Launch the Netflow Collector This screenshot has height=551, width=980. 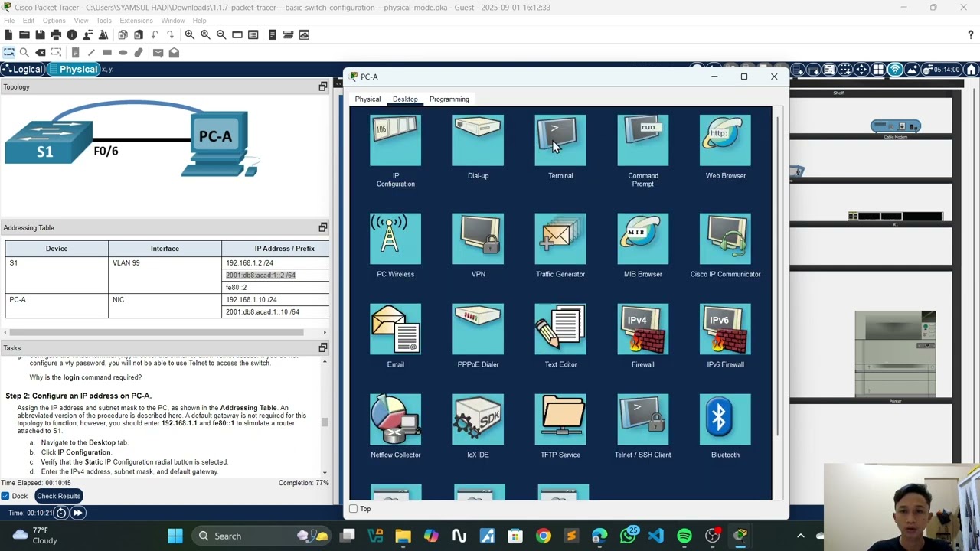pos(395,419)
